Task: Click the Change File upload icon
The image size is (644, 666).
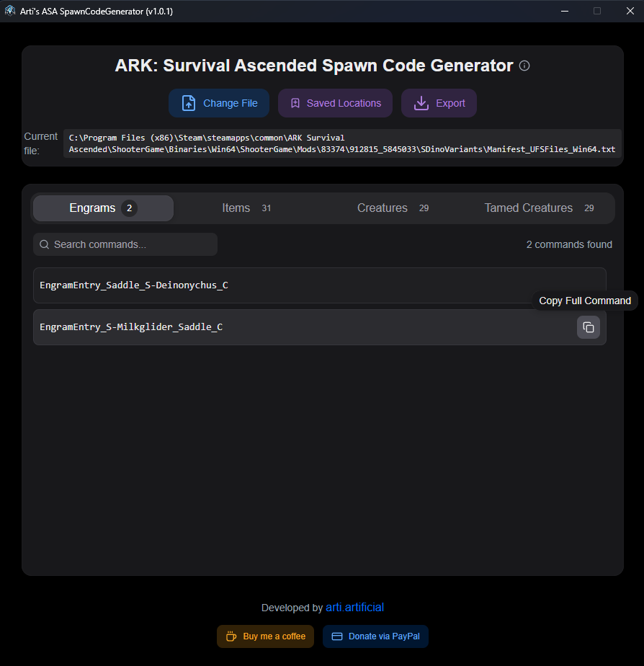Action: 189,103
